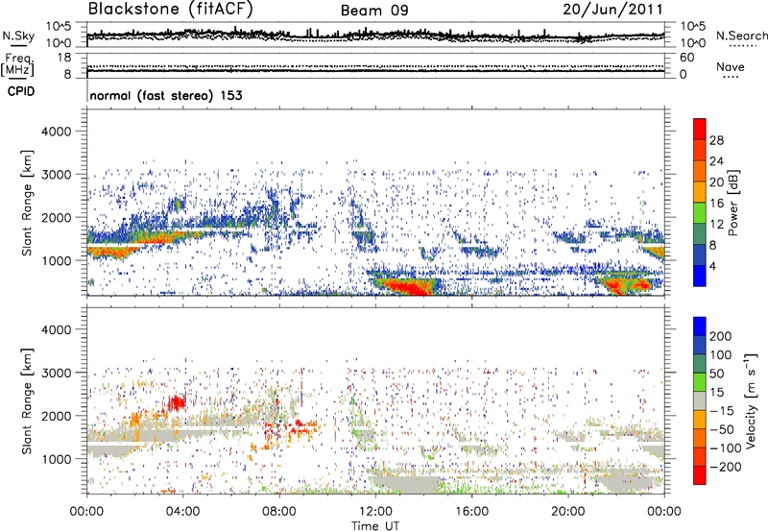The width and height of the screenshot is (768, 532).
Task: Click the '1000' tick of the power panel
Action: [57, 260]
